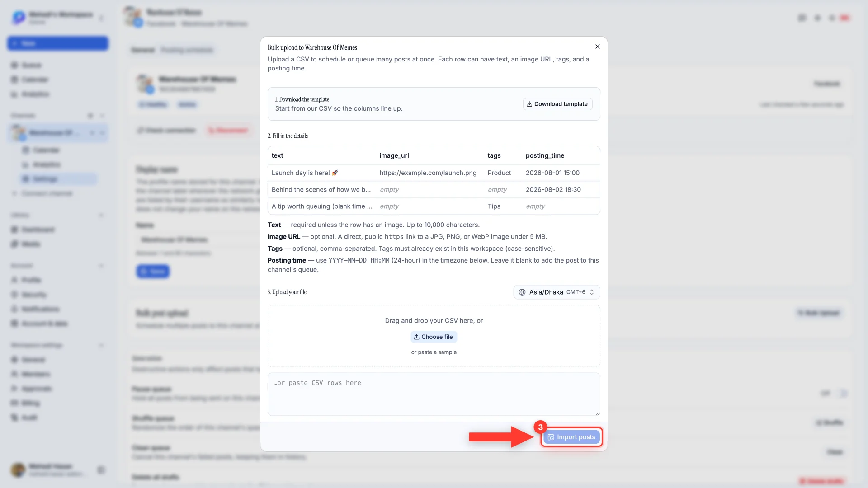This screenshot has height=488, width=868.
Task: Click 'Start from our CSV so the columns line up.'
Action: (x=339, y=108)
